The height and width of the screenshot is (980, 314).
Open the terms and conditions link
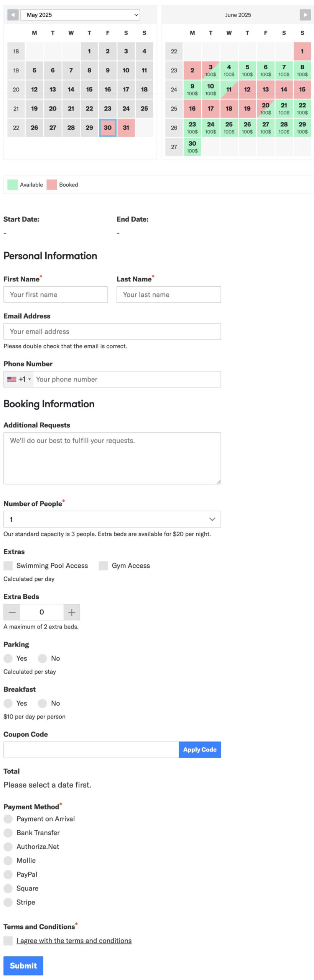click(74, 940)
